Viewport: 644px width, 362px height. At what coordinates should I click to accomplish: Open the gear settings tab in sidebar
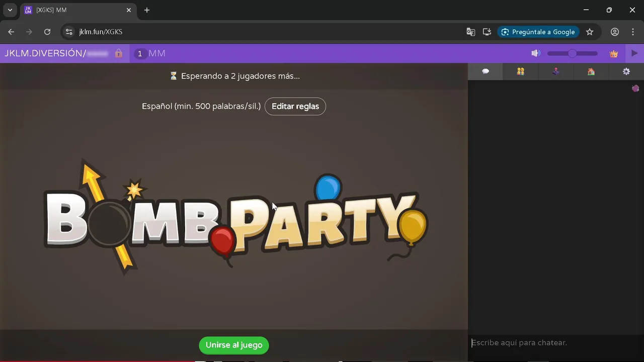coord(626,71)
